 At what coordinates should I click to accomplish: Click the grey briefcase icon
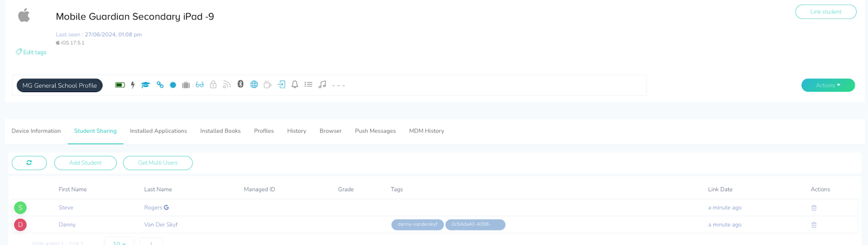pyautogui.click(x=186, y=85)
